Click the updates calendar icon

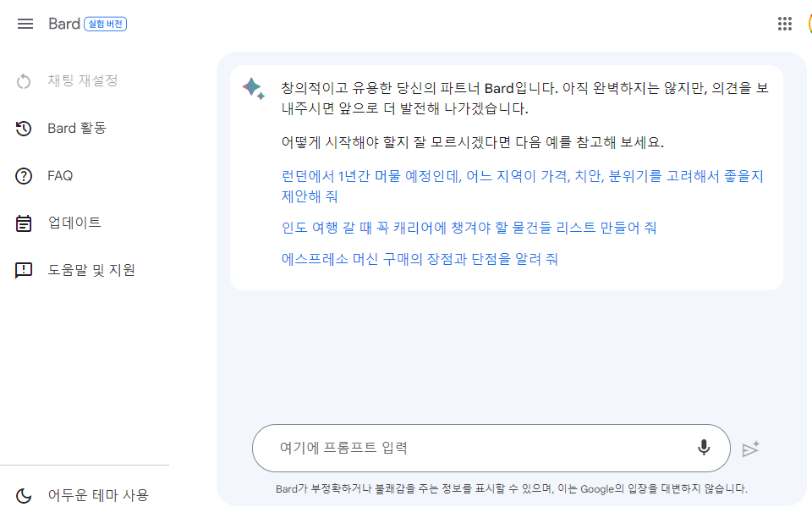[x=24, y=223]
